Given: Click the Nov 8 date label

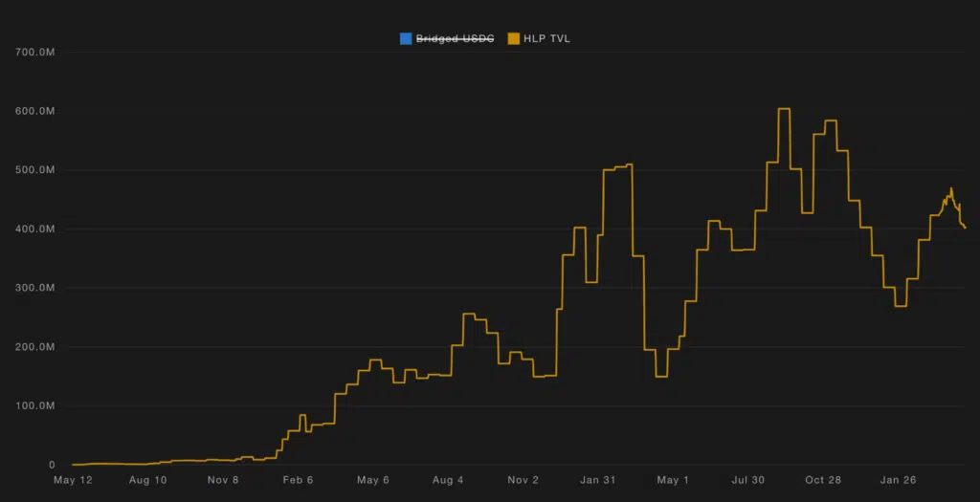Looking at the screenshot, I should [x=222, y=480].
